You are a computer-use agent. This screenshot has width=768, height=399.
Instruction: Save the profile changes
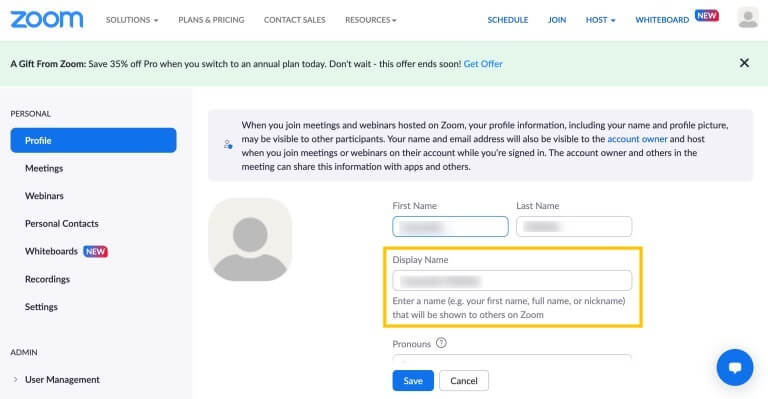pos(413,380)
